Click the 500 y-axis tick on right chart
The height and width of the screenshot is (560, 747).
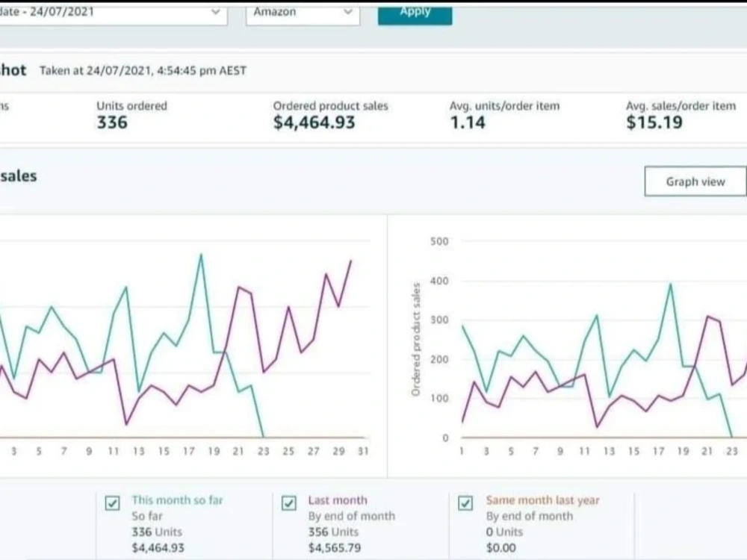coord(439,241)
